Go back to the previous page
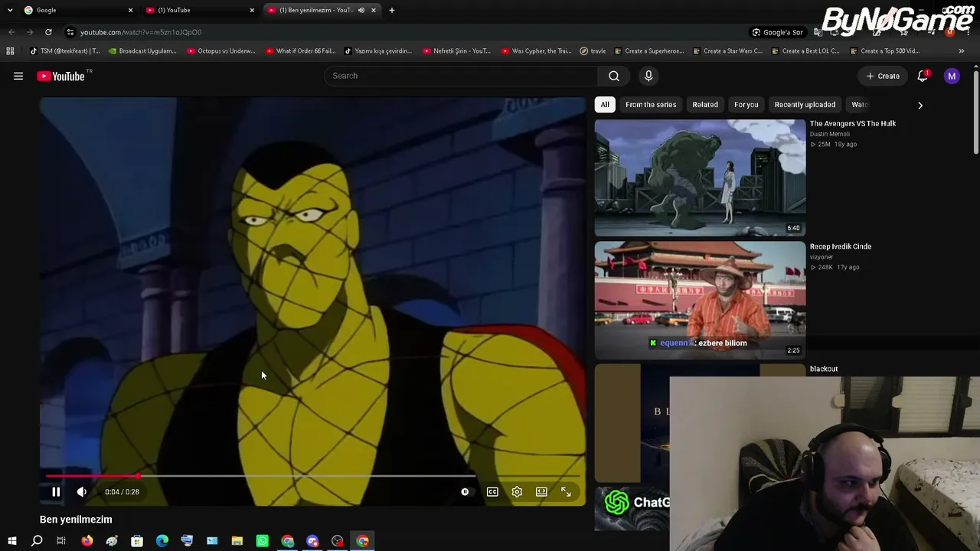 tap(11, 32)
